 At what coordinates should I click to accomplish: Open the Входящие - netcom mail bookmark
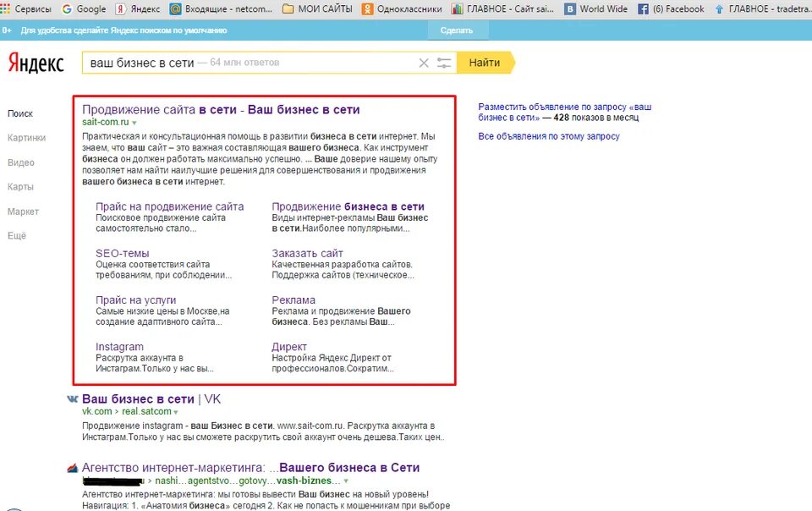click(221, 8)
